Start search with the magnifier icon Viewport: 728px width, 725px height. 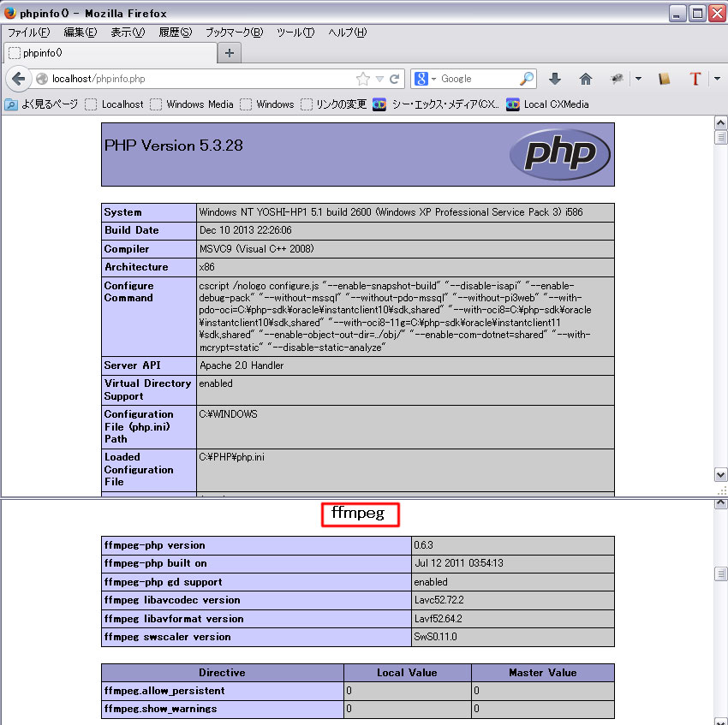point(527,79)
